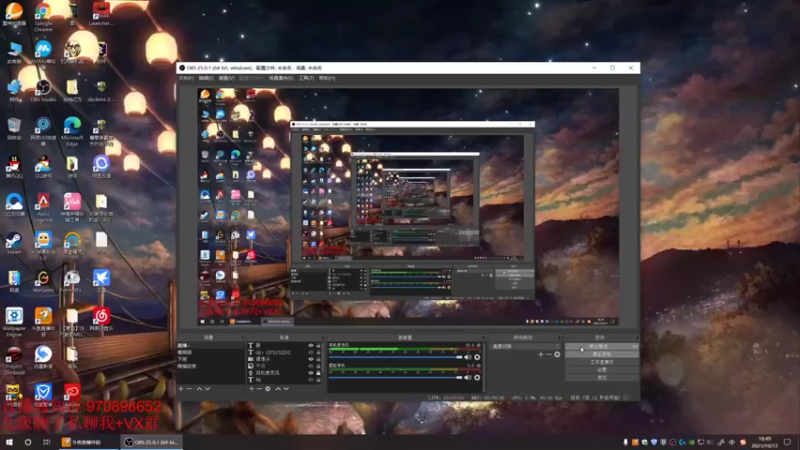The image size is (800, 450).
Task: Open 阿里云盘 desktop icon
Action: click(x=101, y=166)
